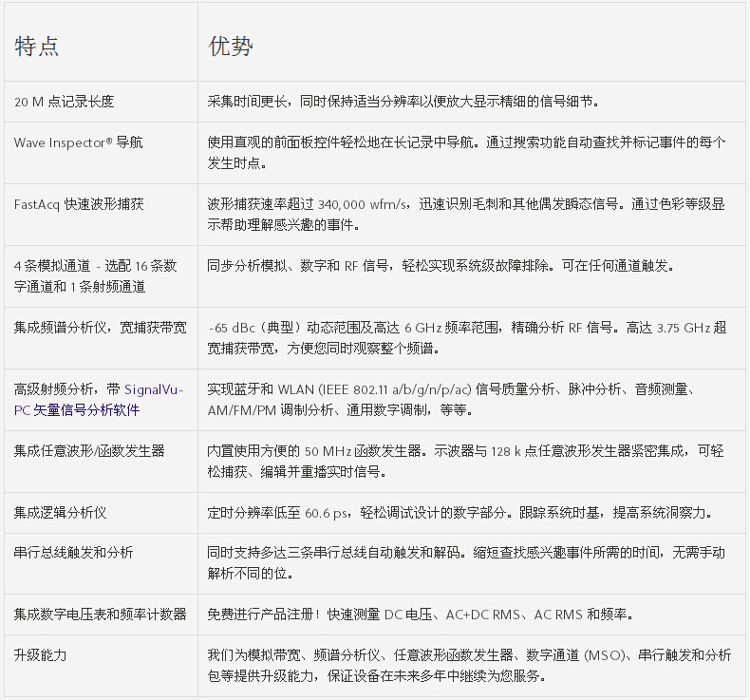The image size is (750, 700).
Task: Click the 特点 column header
Action: click(37, 47)
